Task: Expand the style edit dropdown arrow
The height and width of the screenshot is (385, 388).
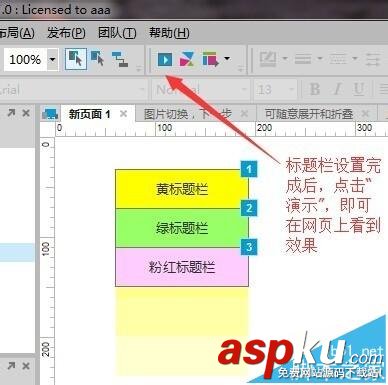Action: 285,59
